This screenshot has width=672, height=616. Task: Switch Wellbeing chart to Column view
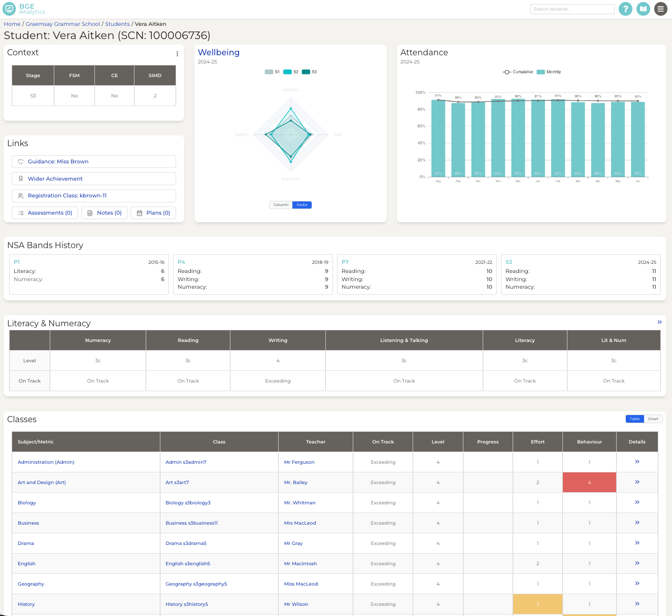pyautogui.click(x=280, y=204)
